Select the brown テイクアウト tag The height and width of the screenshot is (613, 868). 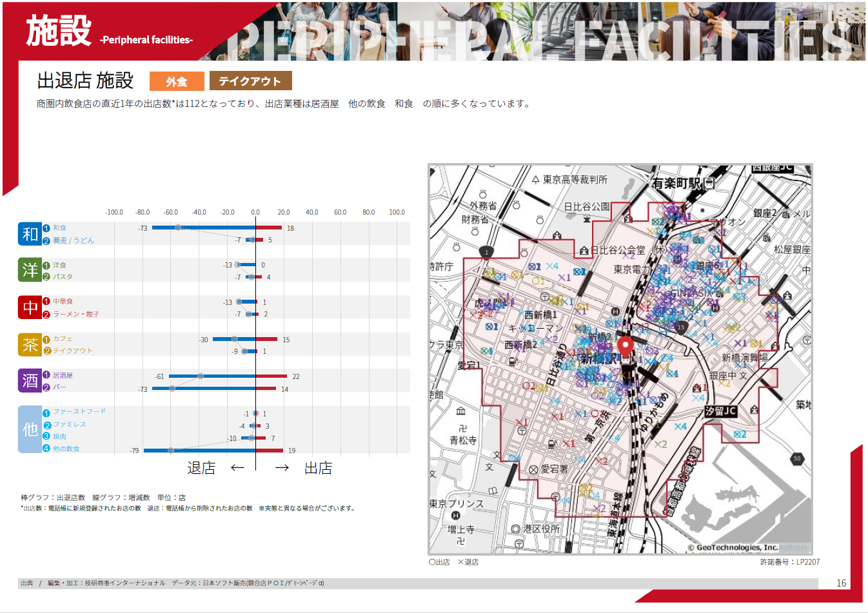(250, 81)
